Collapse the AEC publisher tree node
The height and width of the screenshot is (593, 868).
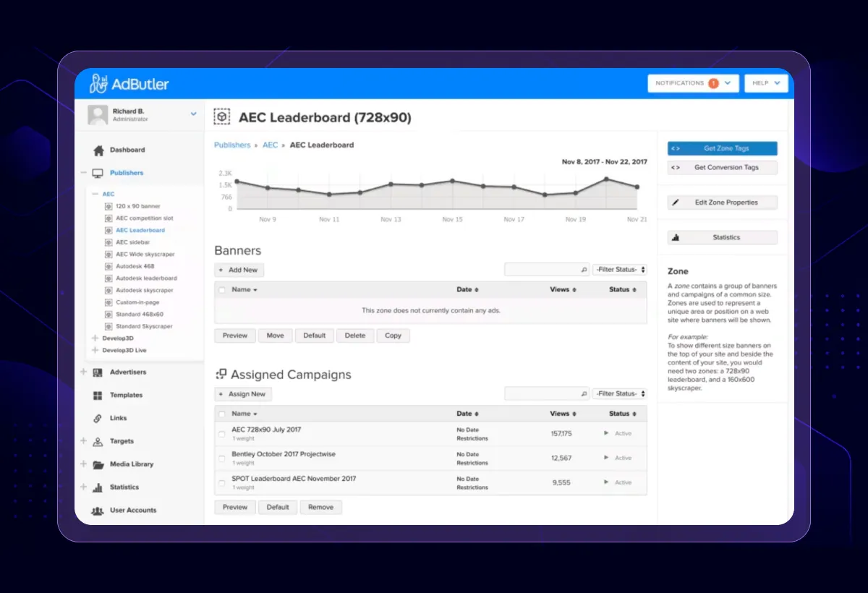(x=95, y=195)
